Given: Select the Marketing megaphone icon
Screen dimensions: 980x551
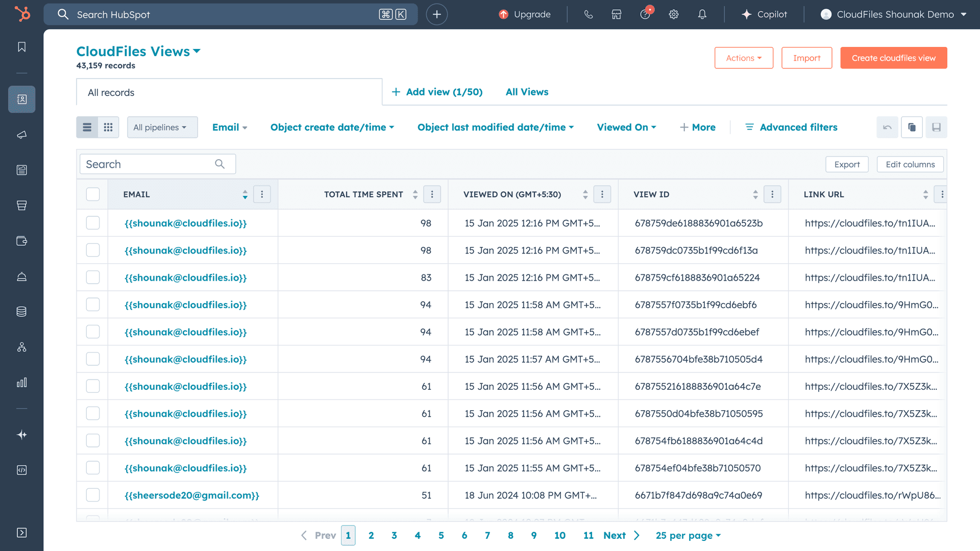Looking at the screenshot, I should click(x=21, y=135).
